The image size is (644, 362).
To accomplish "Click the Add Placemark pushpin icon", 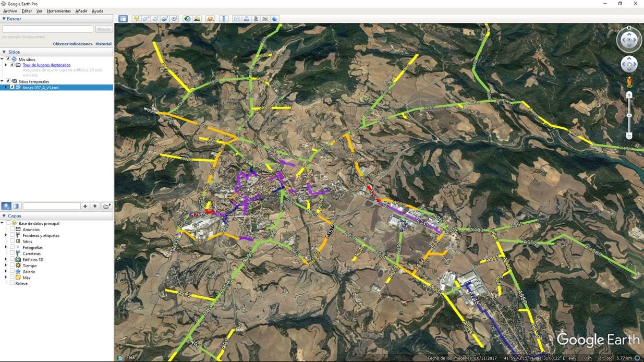I will [137, 19].
